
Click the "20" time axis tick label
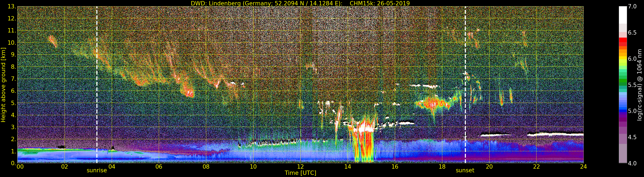point(489,166)
